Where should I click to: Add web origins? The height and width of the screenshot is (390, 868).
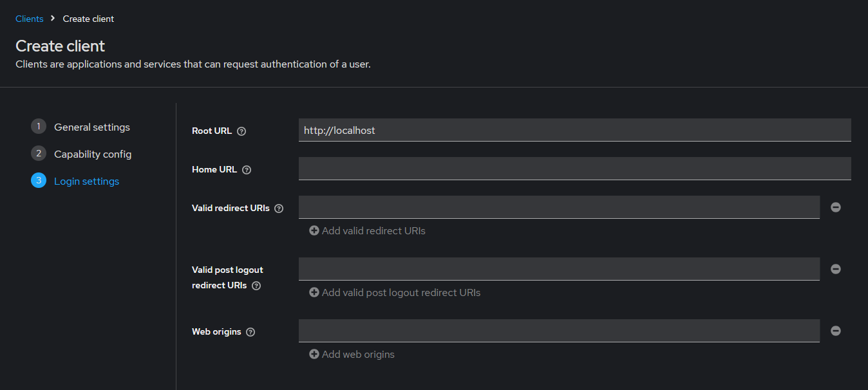pos(352,354)
